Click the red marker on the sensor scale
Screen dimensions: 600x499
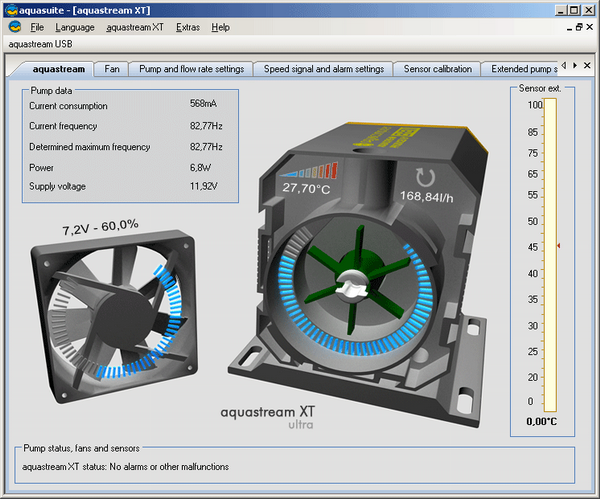559,246
